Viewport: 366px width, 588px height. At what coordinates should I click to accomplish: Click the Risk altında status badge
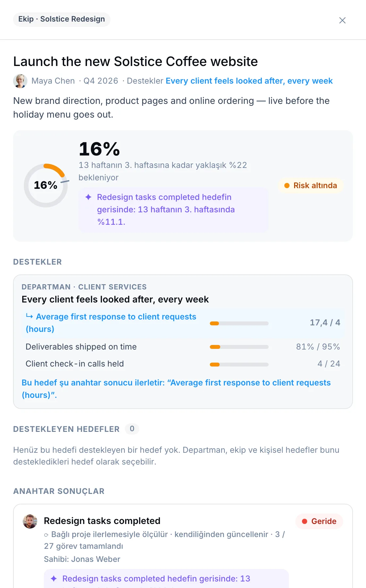pos(310,186)
